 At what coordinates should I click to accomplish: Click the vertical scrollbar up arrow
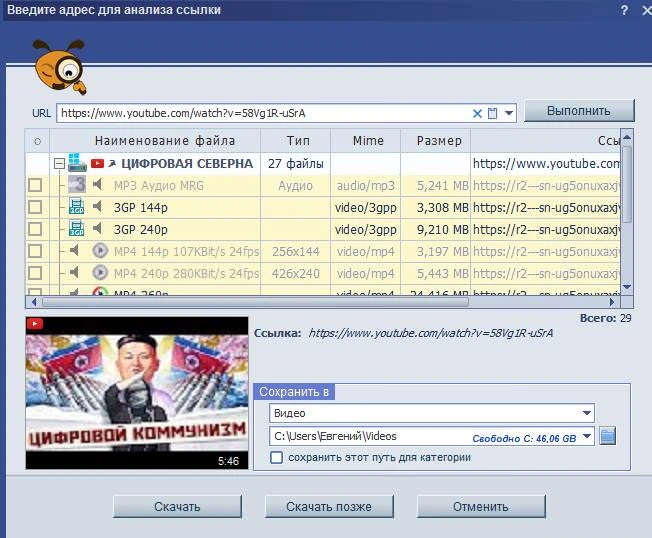pyautogui.click(x=627, y=137)
